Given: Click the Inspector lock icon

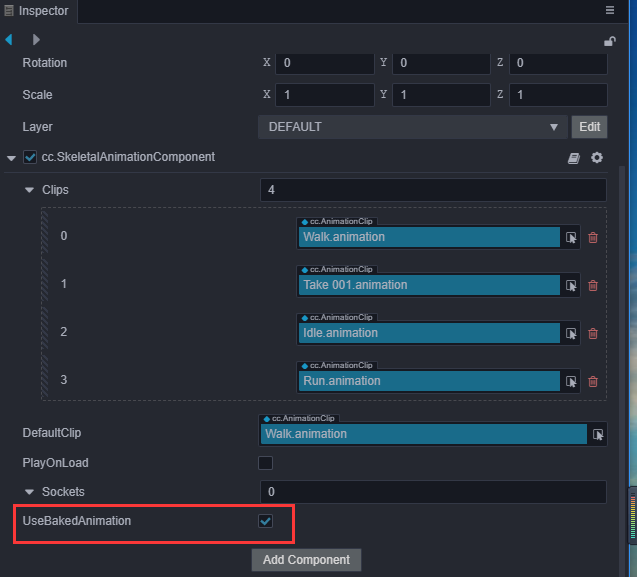Looking at the screenshot, I should (610, 41).
